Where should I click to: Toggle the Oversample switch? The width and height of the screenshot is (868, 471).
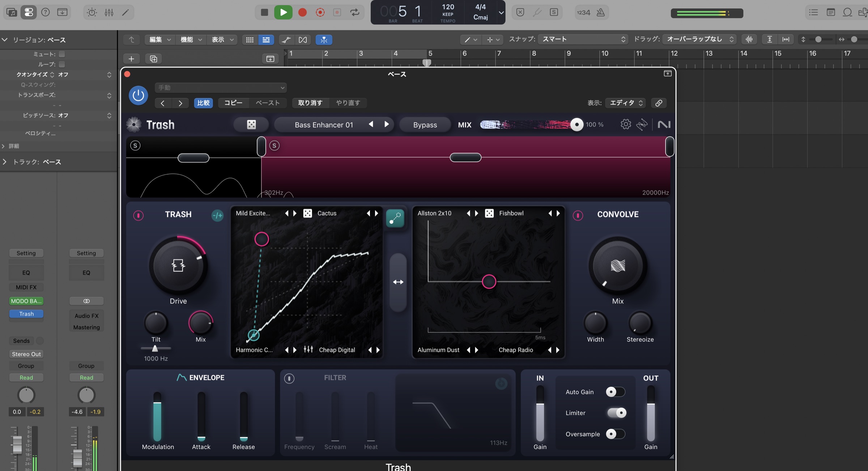coord(615,434)
